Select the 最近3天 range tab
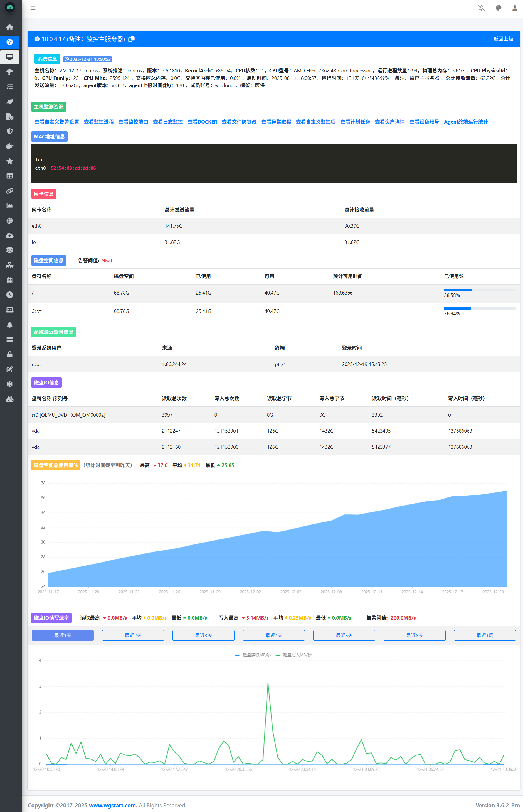This screenshot has width=523, height=812. coord(203,635)
